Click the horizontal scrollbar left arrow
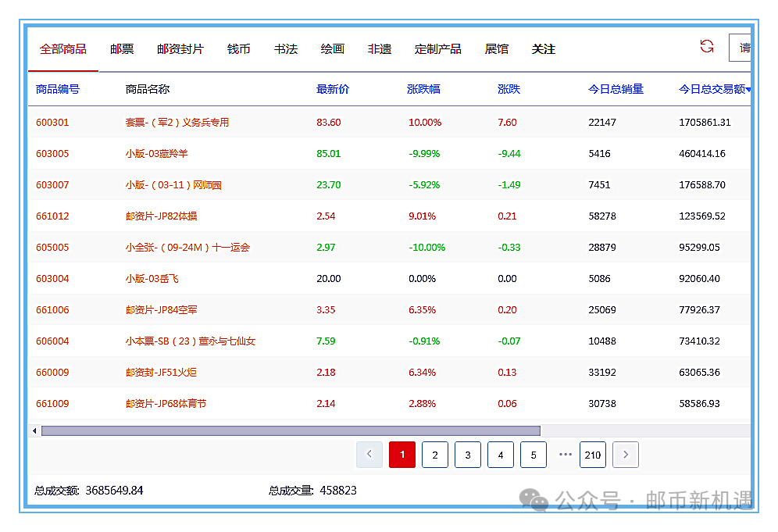The height and width of the screenshot is (532, 778). coord(34,430)
